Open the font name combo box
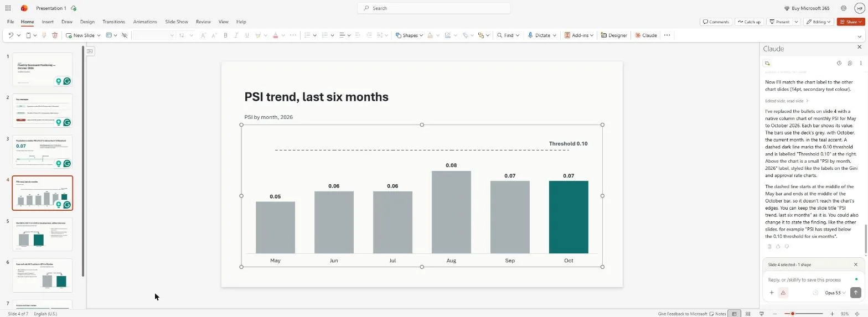The image size is (868, 317). [x=153, y=35]
